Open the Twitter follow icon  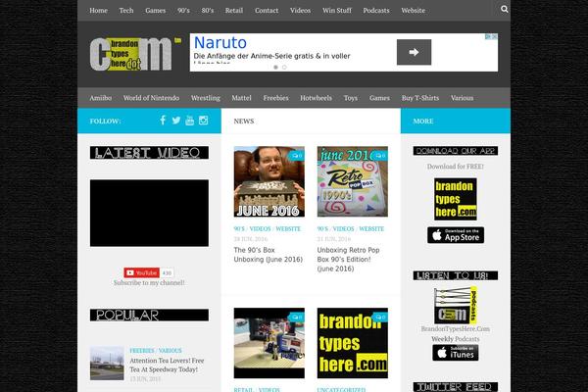pos(176,121)
